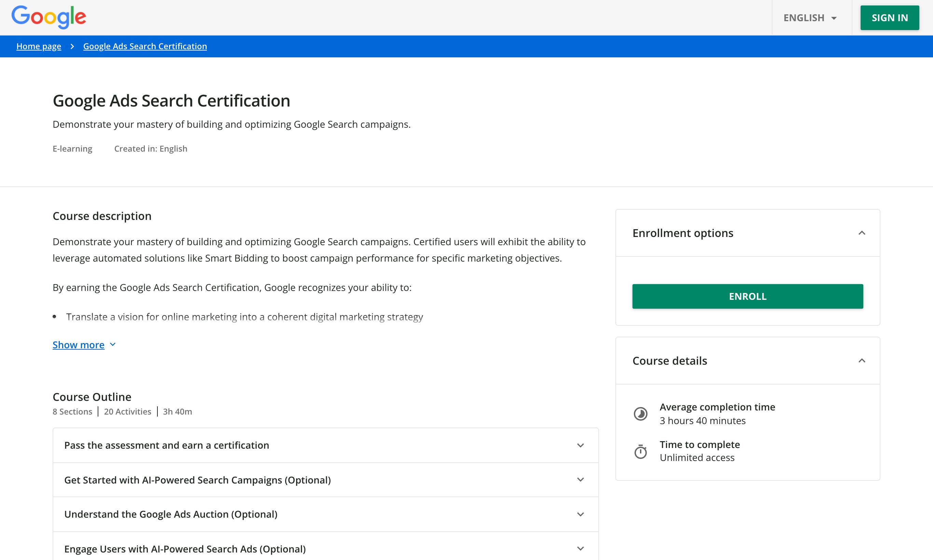Click Show more link in description
The height and width of the screenshot is (560, 933).
tap(79, 345)
